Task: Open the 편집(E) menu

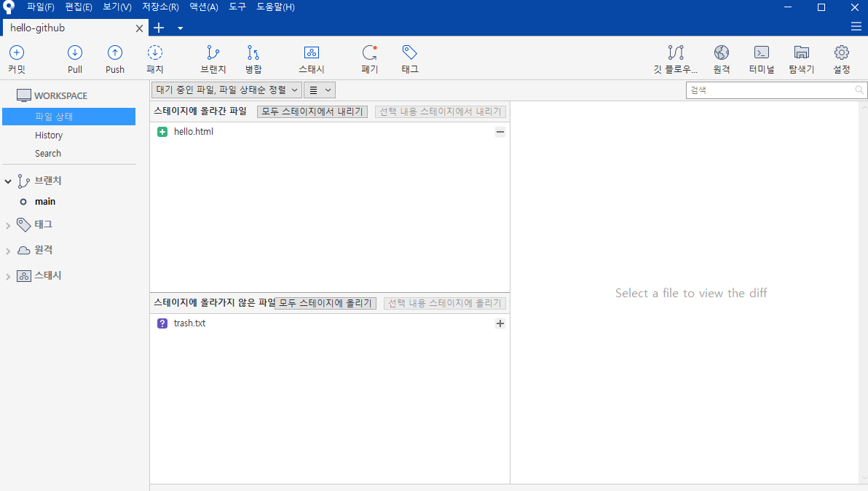Action: (x=79, y=7)
